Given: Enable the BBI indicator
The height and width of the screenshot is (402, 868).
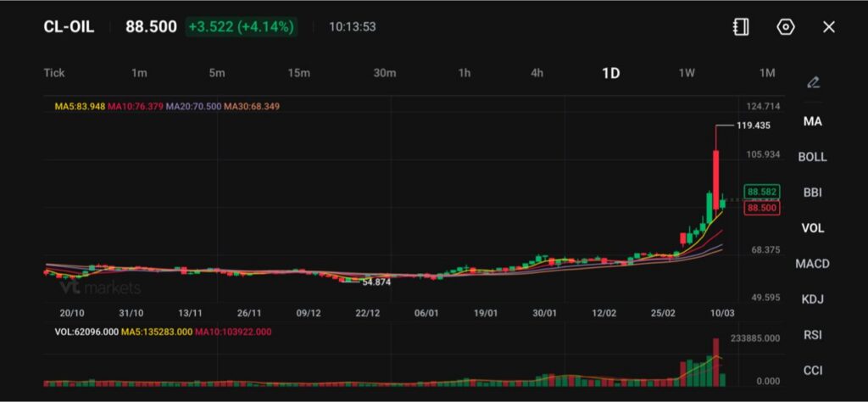Looking at the screenshot, I should (812, 193).
